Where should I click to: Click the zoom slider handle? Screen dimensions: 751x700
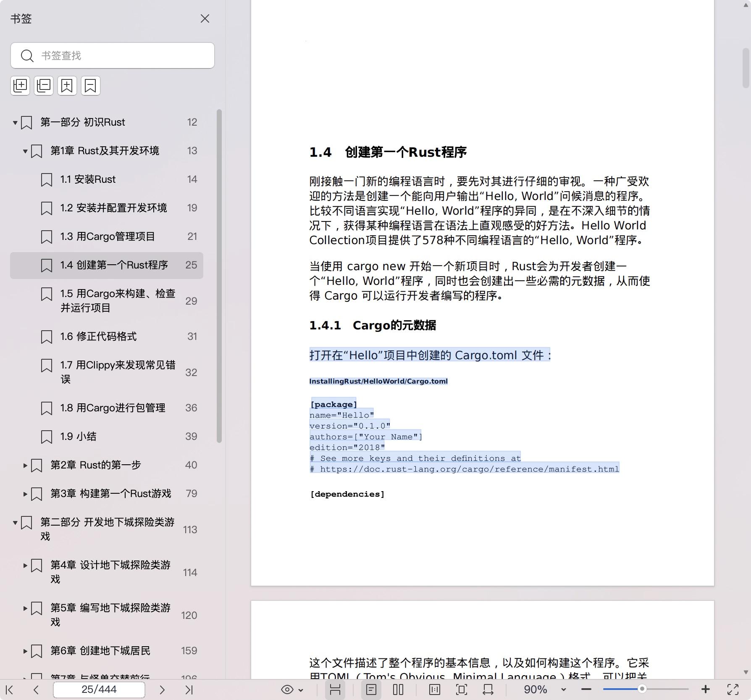tap(642, 689)
